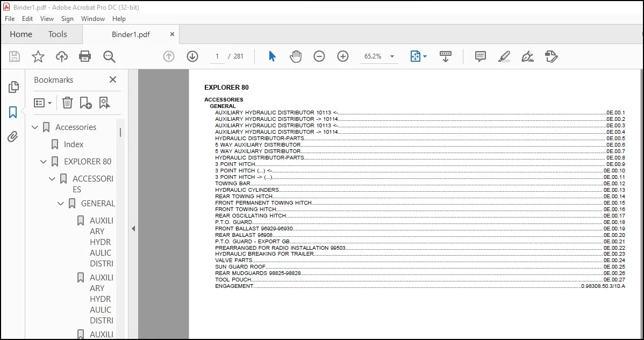644x340 pixels.
Task: Open the stamp or redact tool icon
Action: pos(551,56)
